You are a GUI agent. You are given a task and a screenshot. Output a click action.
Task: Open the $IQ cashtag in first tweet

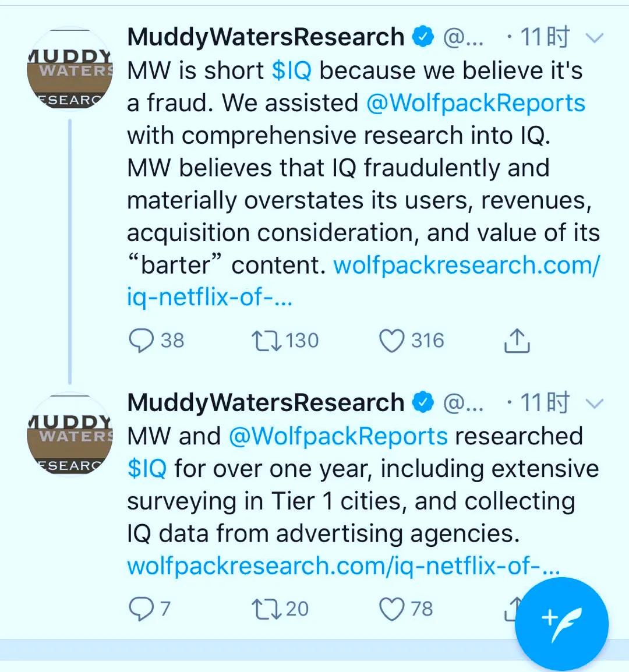[292, 70]
